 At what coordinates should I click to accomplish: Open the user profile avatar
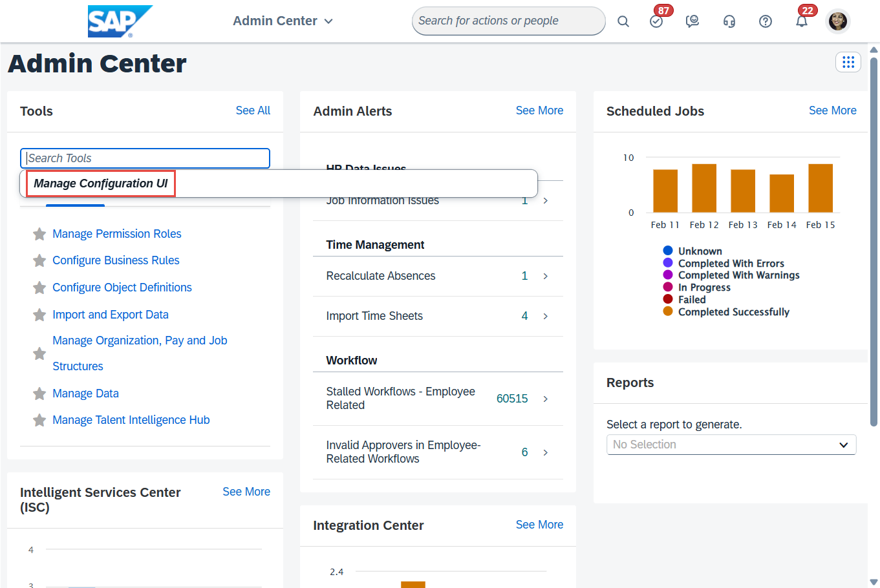pos(837,21)
